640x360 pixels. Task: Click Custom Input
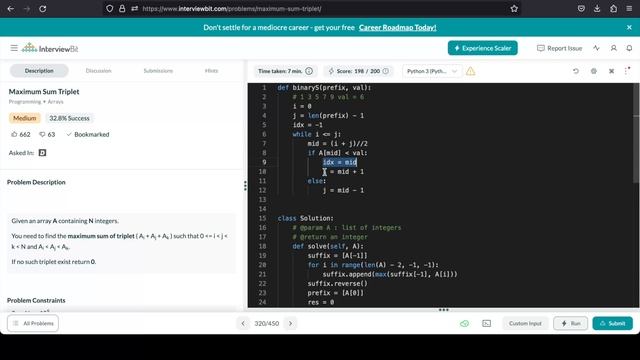(x=525, y=323)
